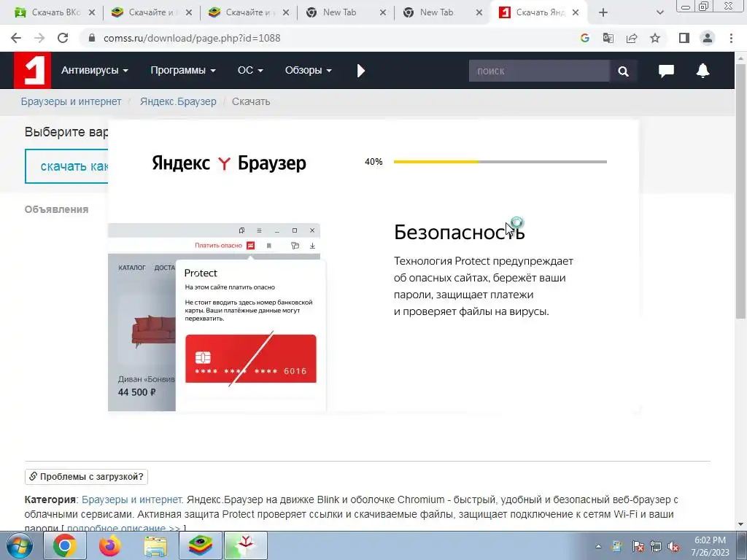This screenshot has height=560, width=747.
Task: Bookmark this page with the star
Action: 655,38
